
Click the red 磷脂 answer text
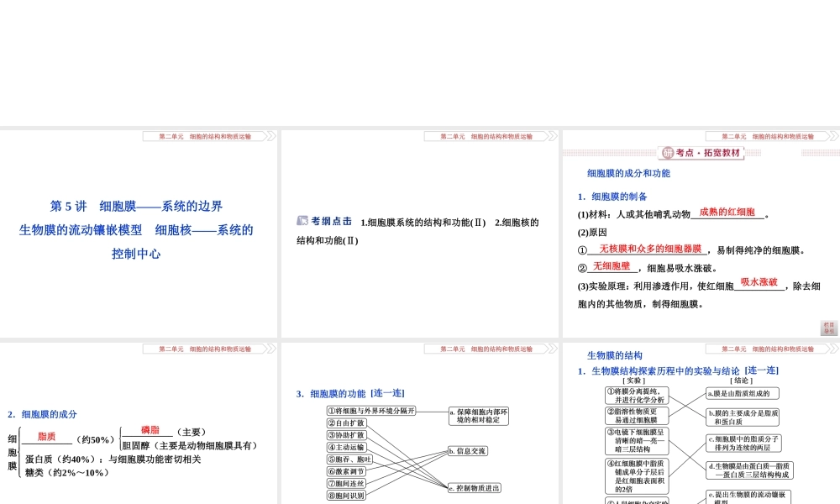[x=150, y=430]
